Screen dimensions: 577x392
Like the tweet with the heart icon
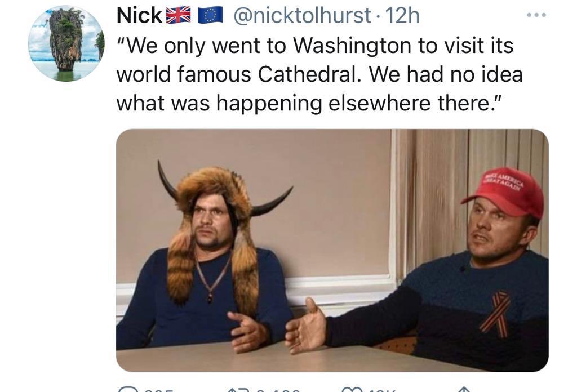pyautogui.click(x=352, y=389)
